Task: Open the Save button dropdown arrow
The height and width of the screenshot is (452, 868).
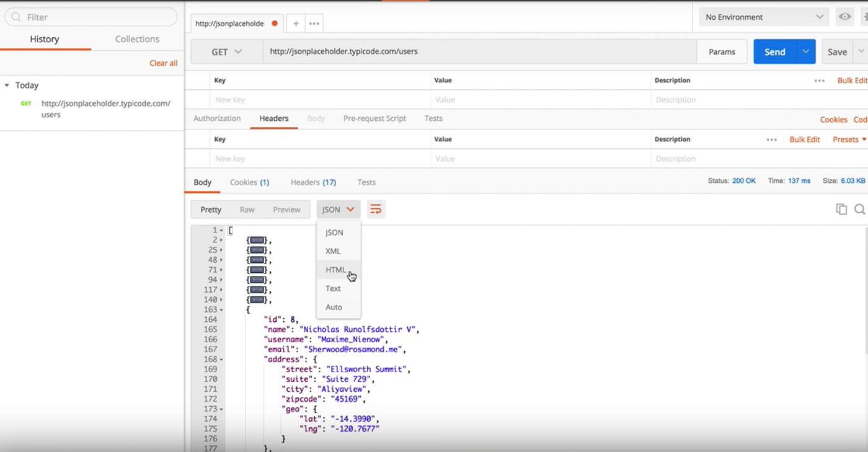Action: tap(862, 51)
